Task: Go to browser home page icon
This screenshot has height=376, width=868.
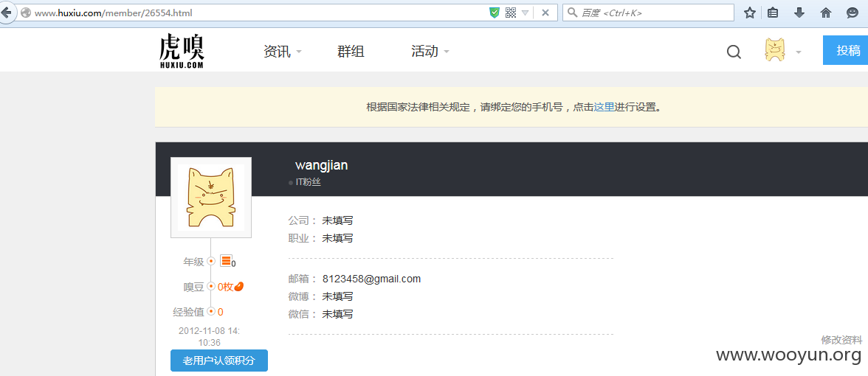Action: tap(826, 13)
